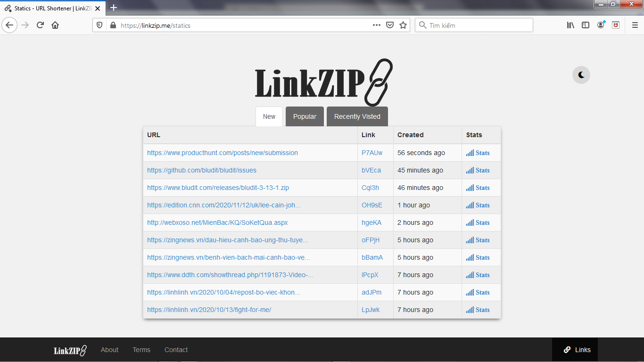Open Stats for LpJwk link
644x362 pixels.
(x=478, y=310)
